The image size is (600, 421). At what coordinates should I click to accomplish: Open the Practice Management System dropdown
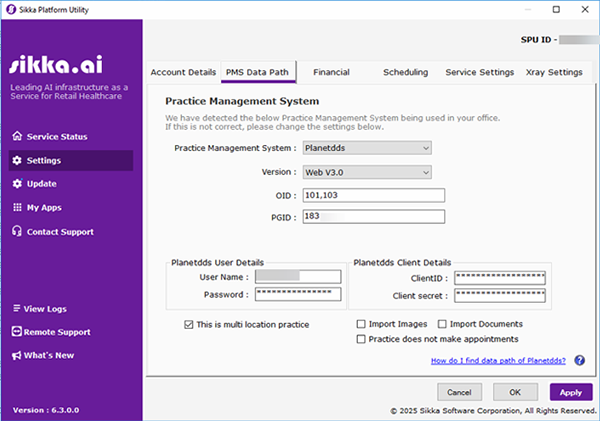coord(367,148)
